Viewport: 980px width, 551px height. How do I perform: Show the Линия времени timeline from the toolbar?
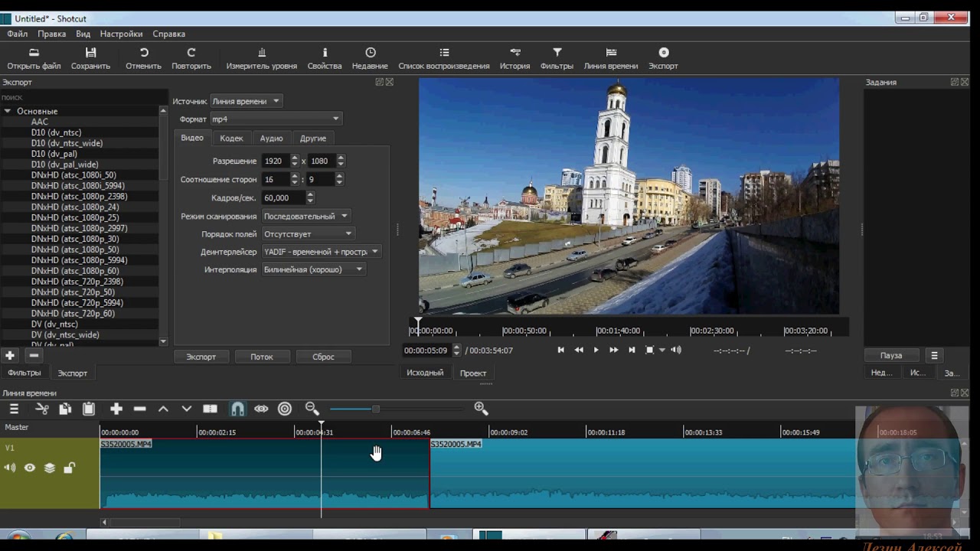[x=611, y=53]
